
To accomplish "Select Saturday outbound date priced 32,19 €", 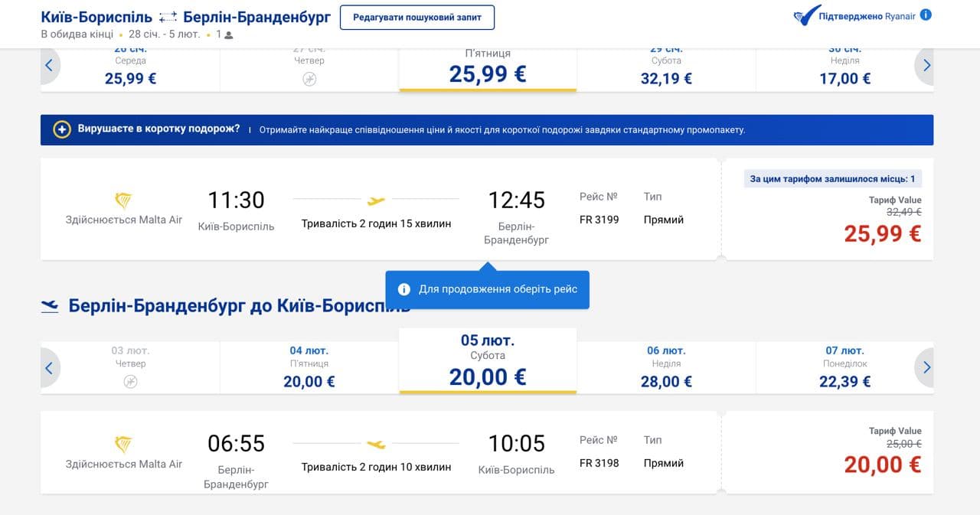I will 666,70.
